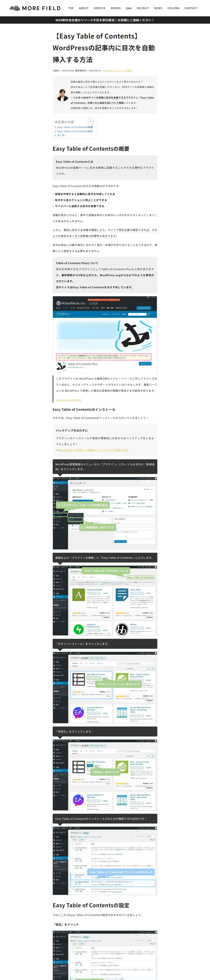
Task: Click the box title 'バックアップを忘れずに'
Action: coord(72,430)
